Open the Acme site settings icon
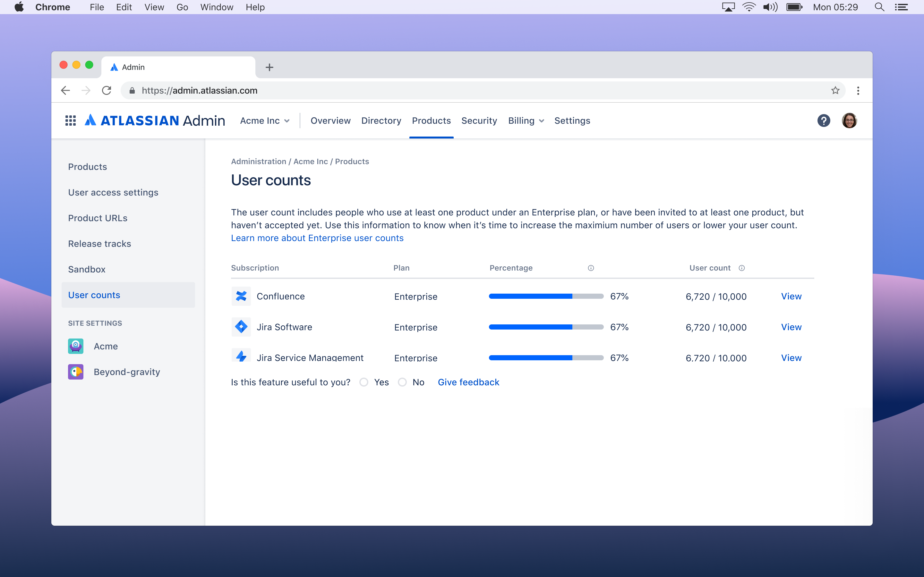Image resolution: width=924 pixels, height=577 pixels. [x=75, y=346]
